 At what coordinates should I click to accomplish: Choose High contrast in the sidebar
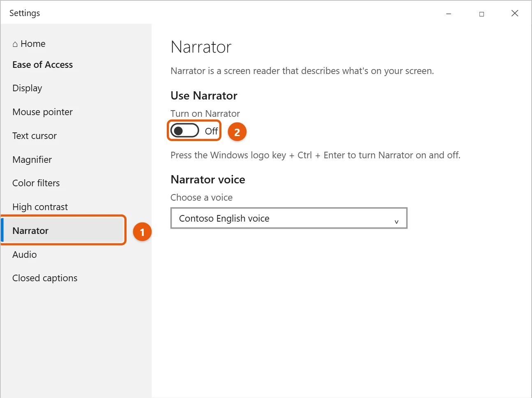[x=40, y=207]
